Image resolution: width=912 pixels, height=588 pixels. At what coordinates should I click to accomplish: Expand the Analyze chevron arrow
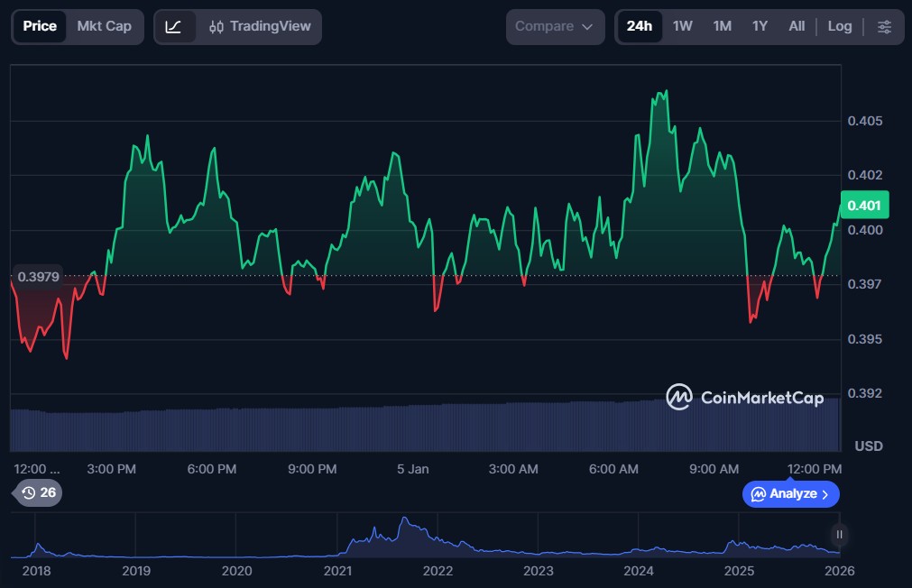(x=825, y=494)
